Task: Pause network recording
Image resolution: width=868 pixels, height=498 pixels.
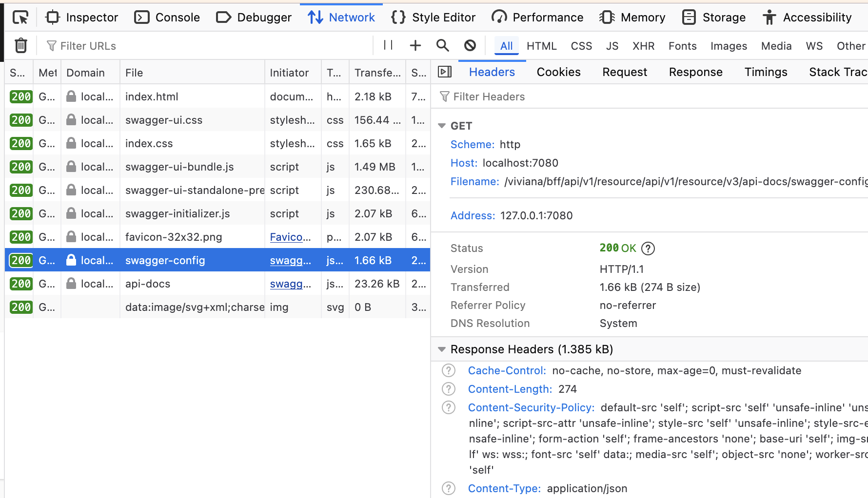Action: coord(388,45)
